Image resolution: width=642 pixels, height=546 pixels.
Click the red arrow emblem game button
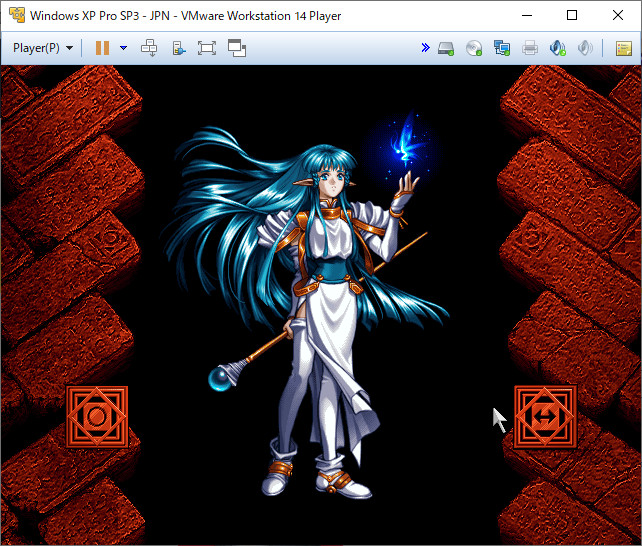(x=545, y=417)
